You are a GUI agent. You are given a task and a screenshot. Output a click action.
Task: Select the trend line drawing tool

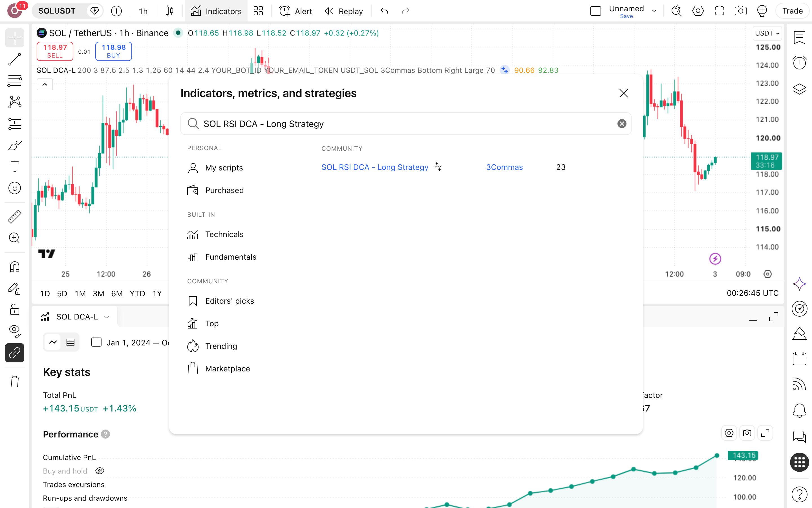coord(14,59)
